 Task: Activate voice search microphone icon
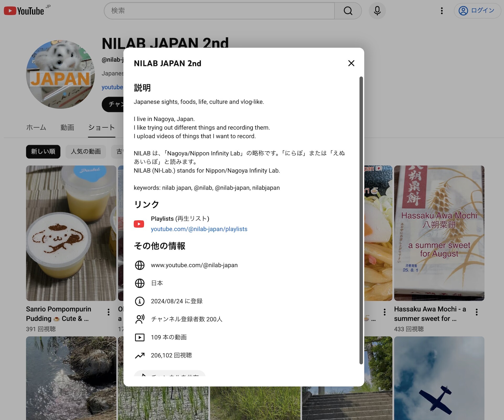pos(377,11)
